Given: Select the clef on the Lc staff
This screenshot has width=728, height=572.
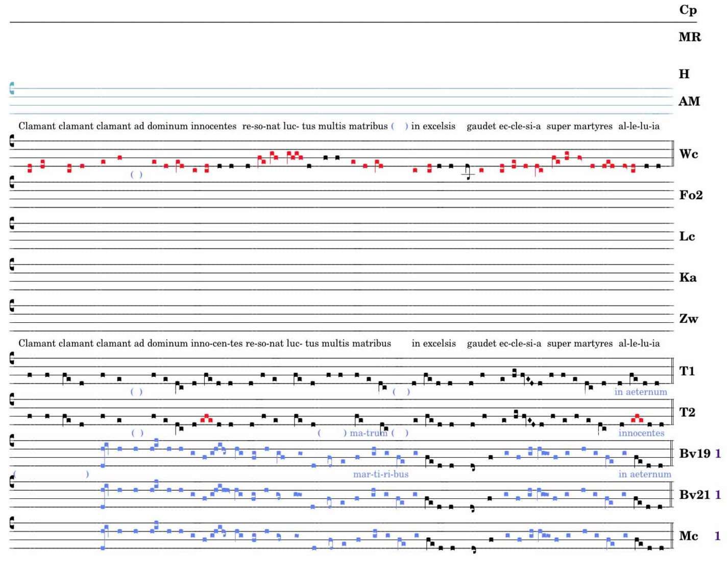Looking at the screenshot, I should pyautogui.click(x=12, y=223).
